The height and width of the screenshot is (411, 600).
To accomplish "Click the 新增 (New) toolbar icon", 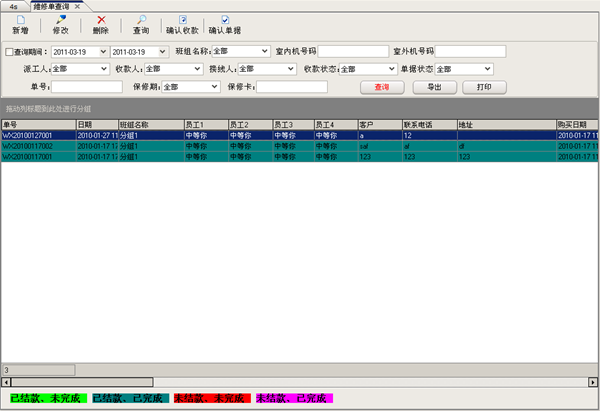I will [x=20, y=20].
